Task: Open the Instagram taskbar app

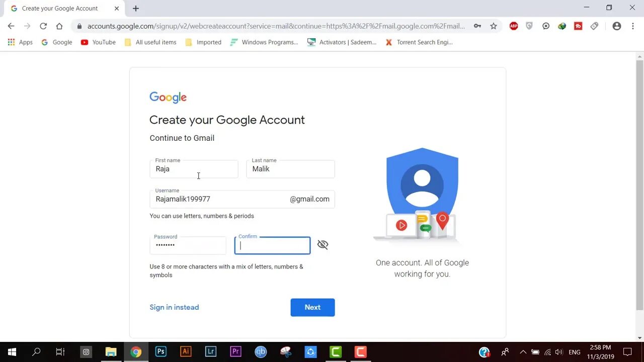Action: pos(86,352)
